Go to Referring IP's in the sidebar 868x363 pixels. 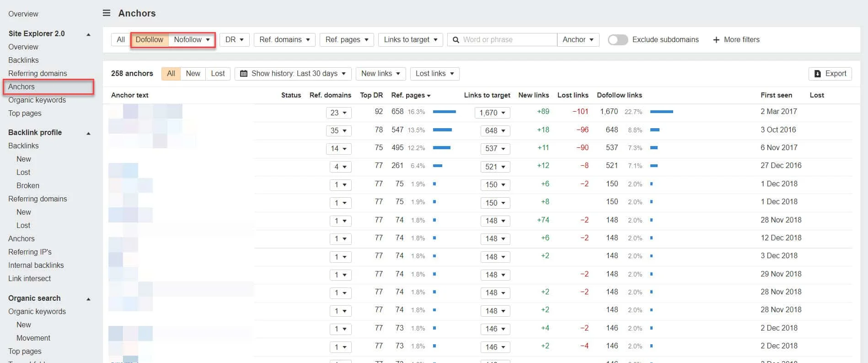30,252
